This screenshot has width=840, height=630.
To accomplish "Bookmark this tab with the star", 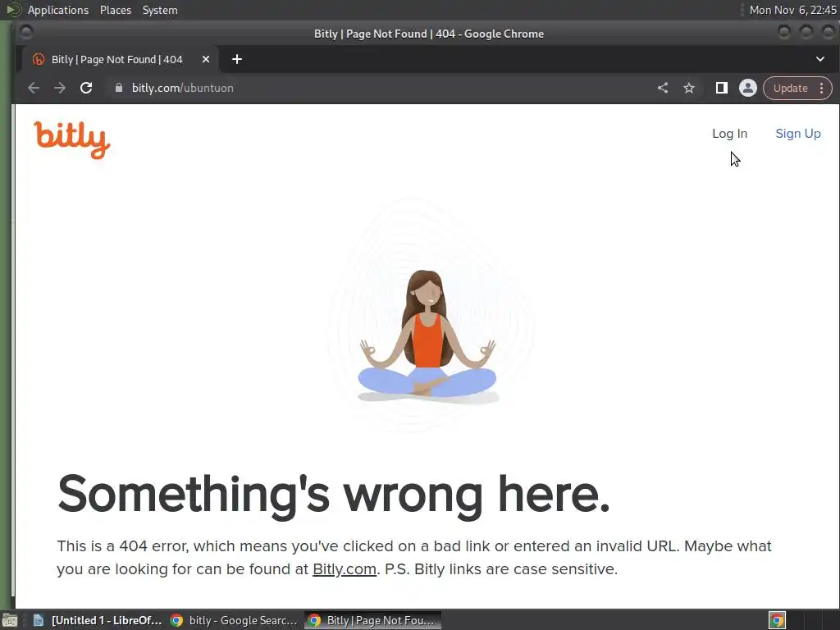I will (689, 88).
